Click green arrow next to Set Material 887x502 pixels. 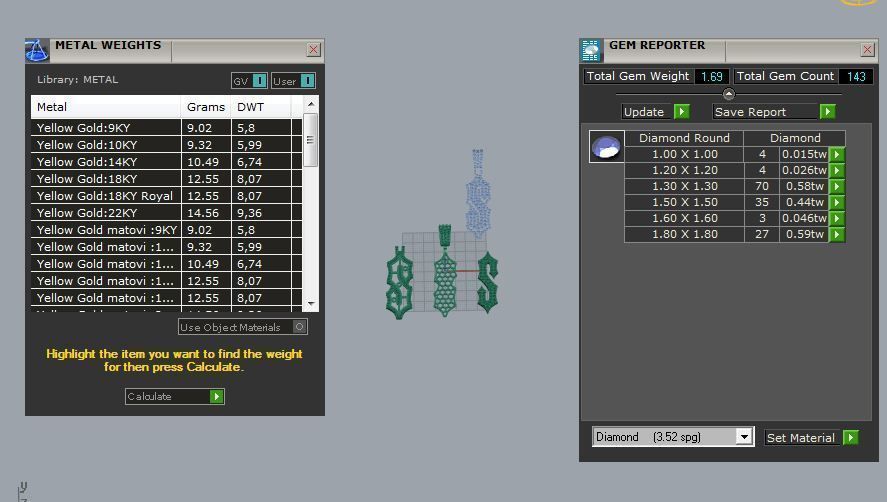coord(851,437)
